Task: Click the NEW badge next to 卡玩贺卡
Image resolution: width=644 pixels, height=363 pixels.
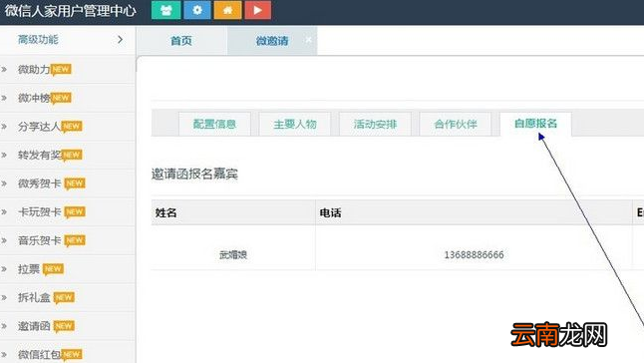Action: tap(75, 212)
